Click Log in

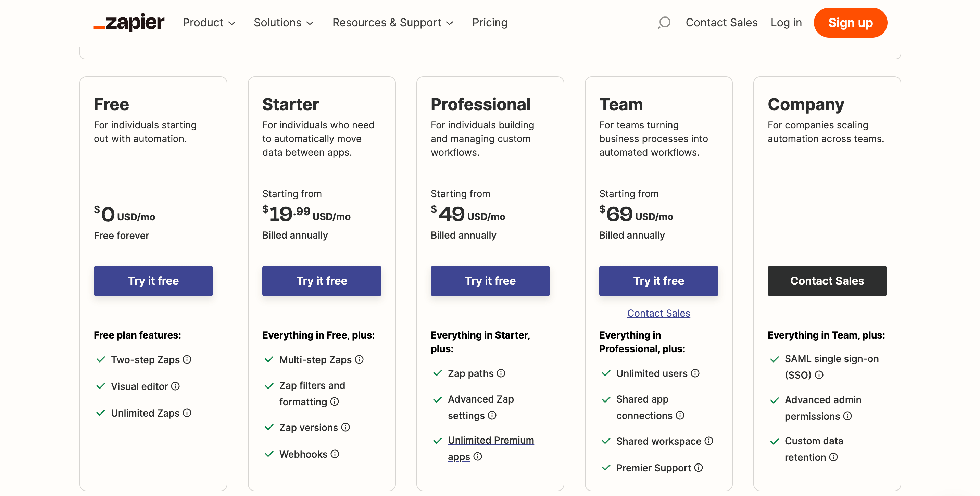coord(786,23)
